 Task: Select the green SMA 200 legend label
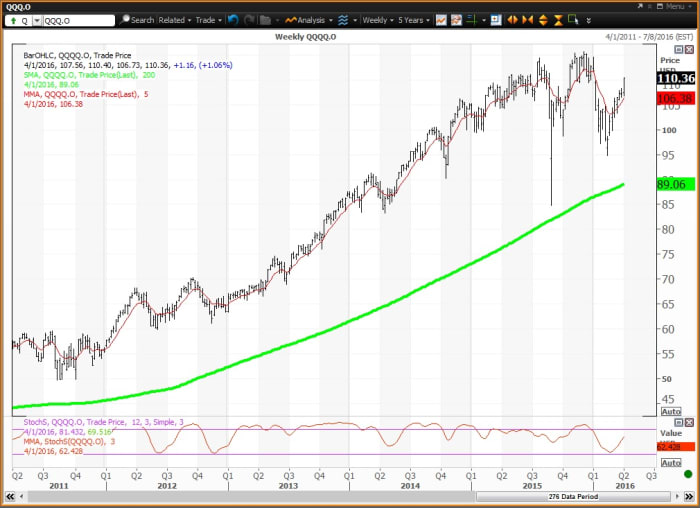tap(89, 75)
